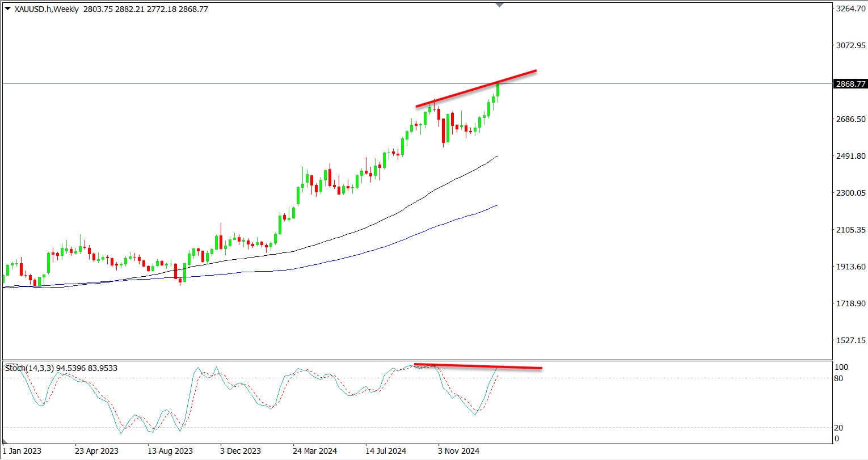The width and height of the screenshot is (868, 460).
Task: Click the 2491.80 price scale value
Action: point(851,156)
